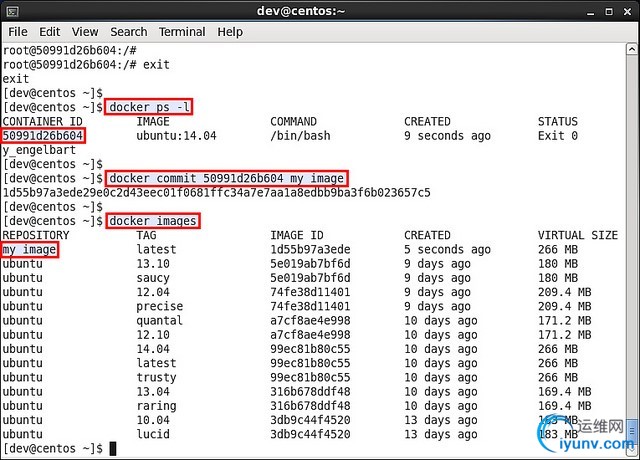Click '180 MB' size in saucy row

point(558,278)
